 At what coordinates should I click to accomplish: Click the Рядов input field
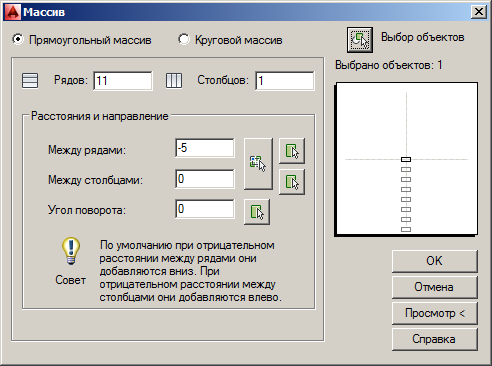[123, 81]
